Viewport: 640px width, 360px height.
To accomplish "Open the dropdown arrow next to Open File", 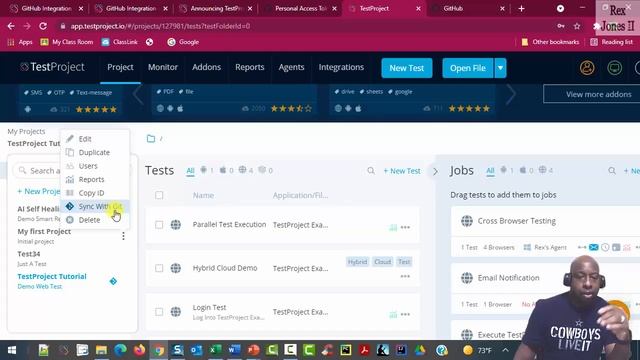I will pyautogui.click(x=500, y=68).
